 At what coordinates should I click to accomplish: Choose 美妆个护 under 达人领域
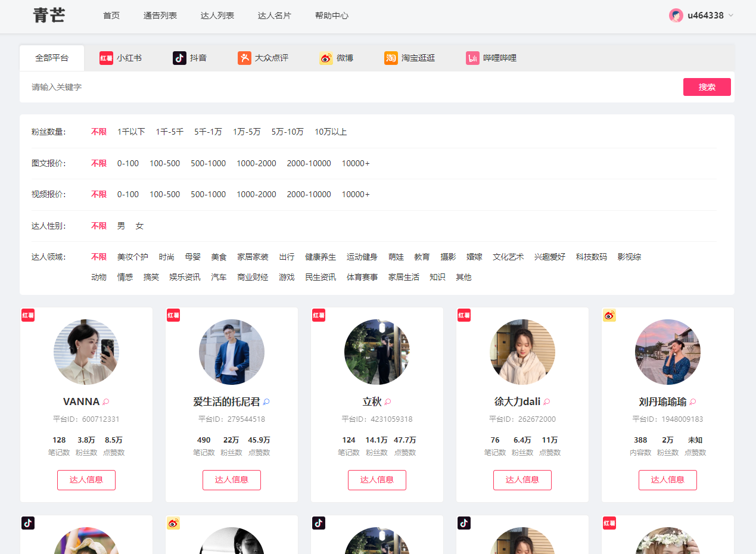point(132,257)
